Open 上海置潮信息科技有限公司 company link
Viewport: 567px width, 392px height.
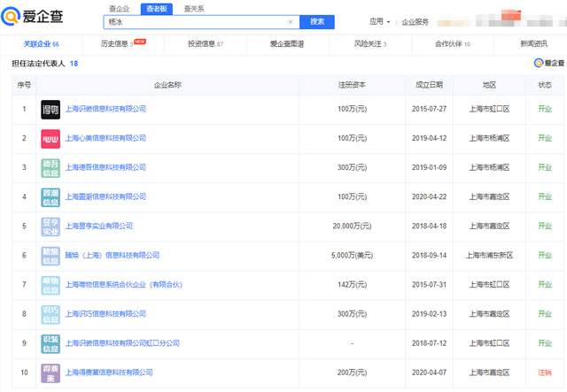tap(105, 197)
